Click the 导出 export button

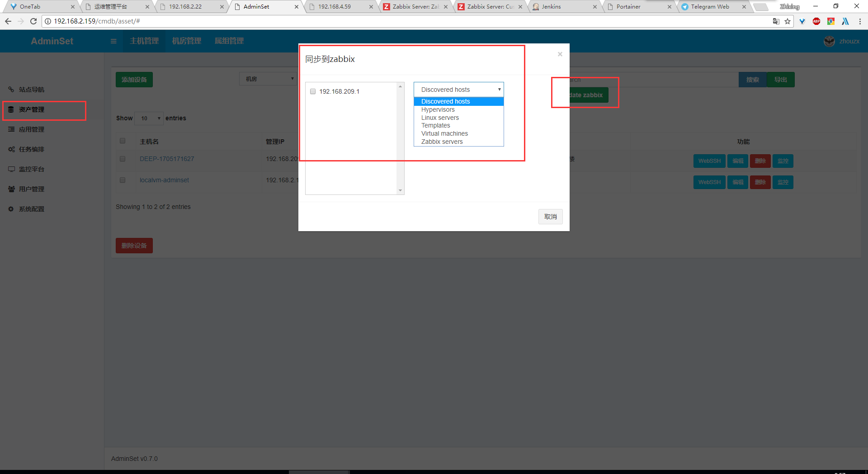tap(781, 80)
